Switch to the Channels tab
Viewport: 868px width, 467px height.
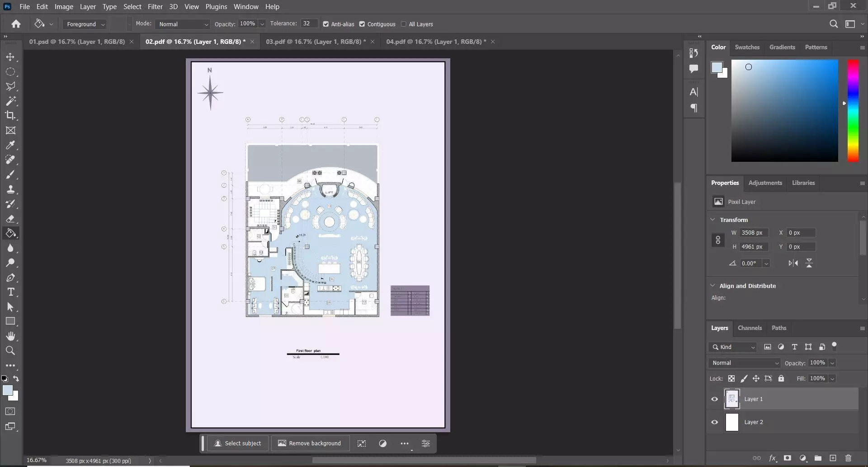coord(750,328)
